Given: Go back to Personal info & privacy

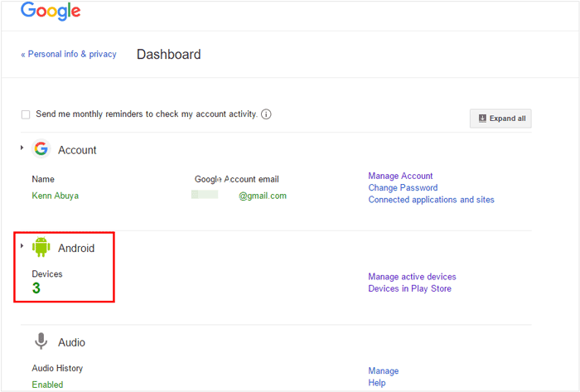Looking at the screenshot, I should tap(69, 55).
